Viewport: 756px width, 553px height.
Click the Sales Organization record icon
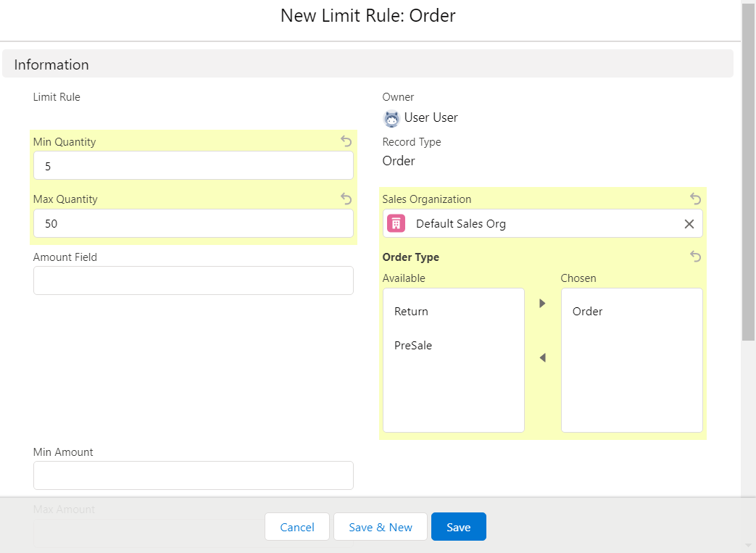pyautogui.click(x=395, y=223)
